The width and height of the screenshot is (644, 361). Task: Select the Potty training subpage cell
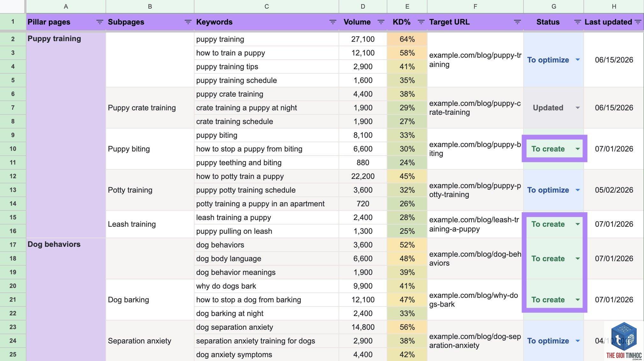[150, 190]
